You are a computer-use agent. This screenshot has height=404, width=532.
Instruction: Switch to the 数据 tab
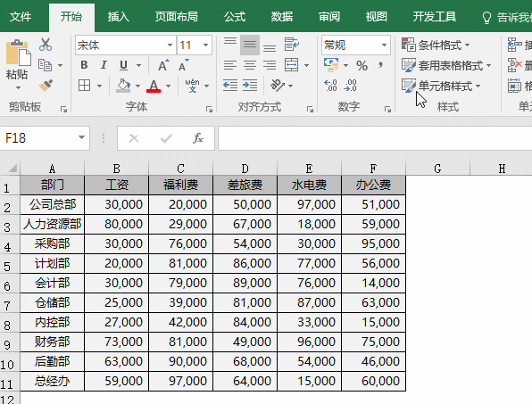pos(282,17)
